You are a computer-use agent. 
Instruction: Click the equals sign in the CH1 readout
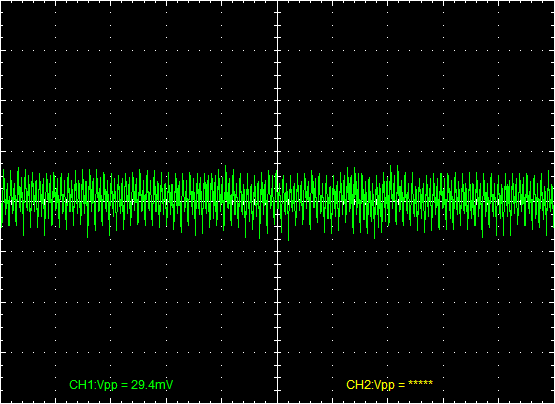pyautogui.click(x=125, y=385)
